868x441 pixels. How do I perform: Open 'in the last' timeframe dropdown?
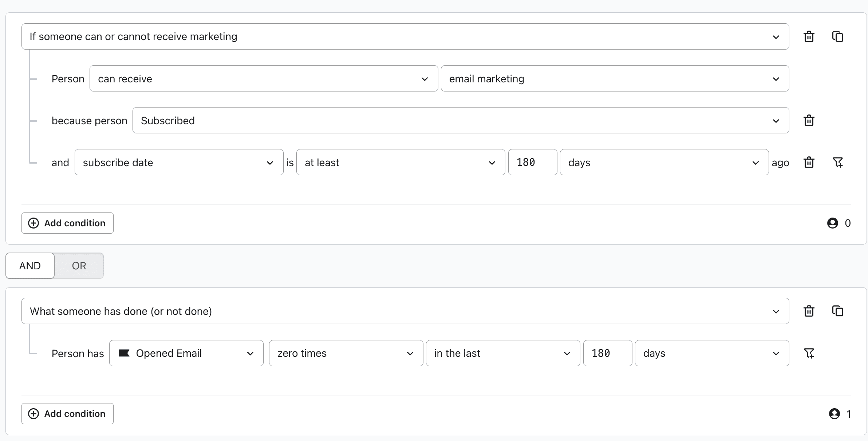coord(502,353)
